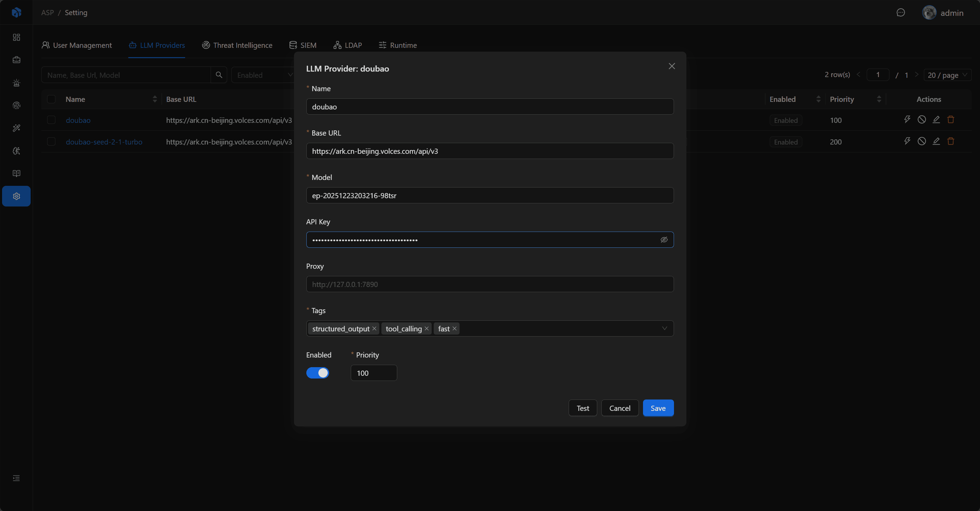Edit the doubao-seed-2-1-turbo row
Image resolution: width=980 pixels, height=511 pixels.
click(936, 141)
